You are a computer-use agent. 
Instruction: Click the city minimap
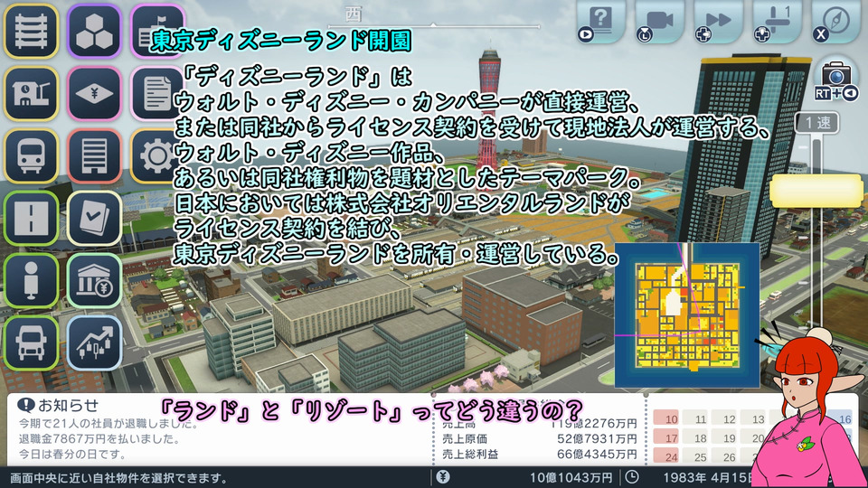pyautogui.click(x=687, y=314)
